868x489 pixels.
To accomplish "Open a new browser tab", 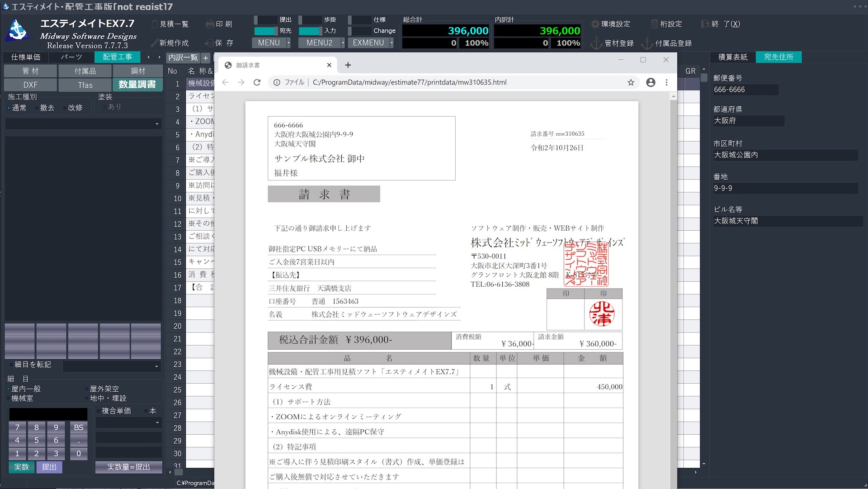I will 348,65.
